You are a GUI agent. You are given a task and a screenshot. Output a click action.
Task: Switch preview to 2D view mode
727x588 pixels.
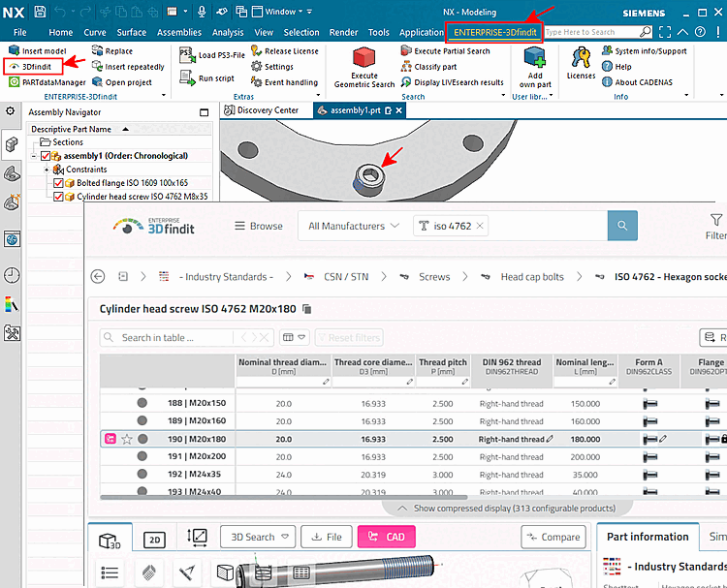click(x=154, y=540)
